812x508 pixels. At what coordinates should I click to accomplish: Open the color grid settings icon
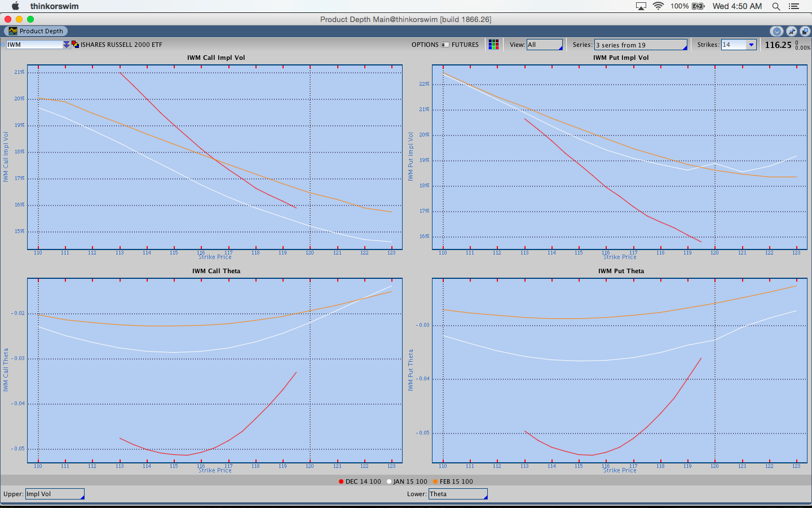(493, 45)
